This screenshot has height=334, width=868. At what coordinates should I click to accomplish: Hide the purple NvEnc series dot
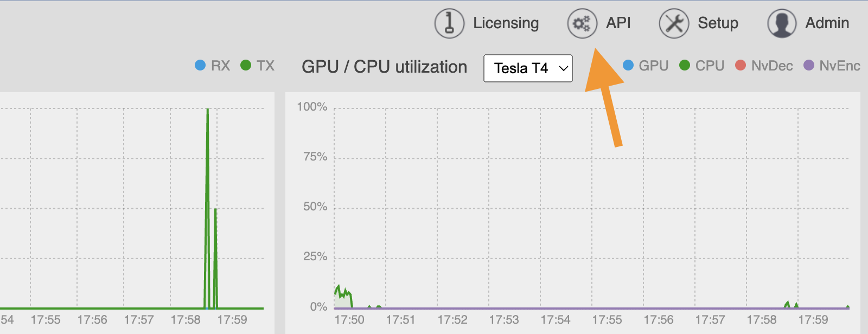tap(809, 65)
